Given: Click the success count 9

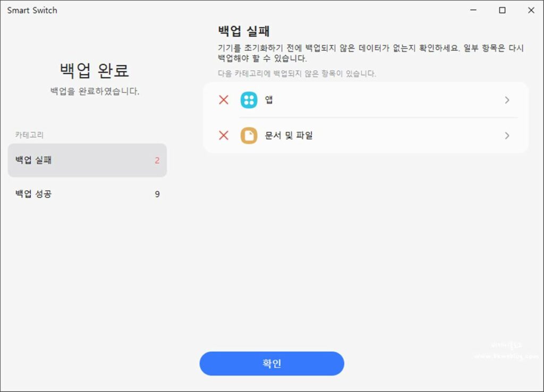Looking at the screenshot, I should tap(157, 194).
